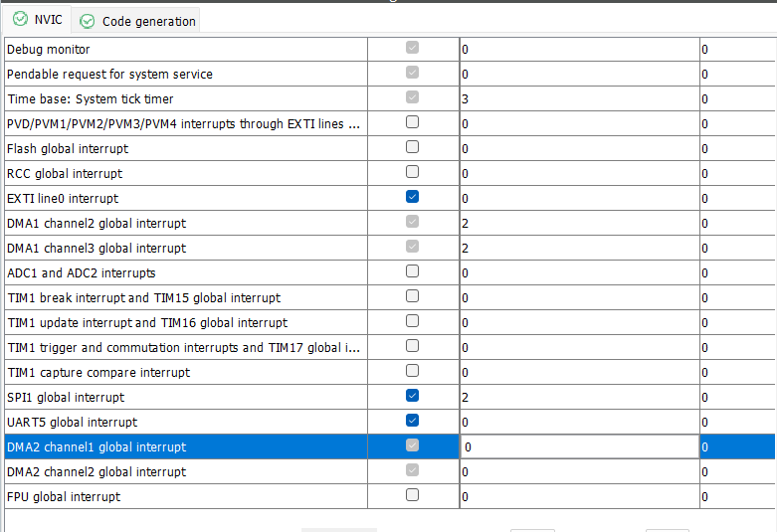
Task: Enable Flash global interrupt checkbox
Action: coord(413,147)
